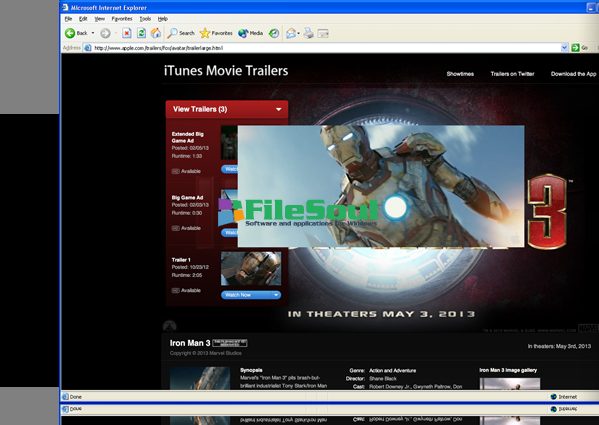Click the Iron Man 3 image gallery thumbnail
This screenshot has width=599, height=425.
coord(510,384)
